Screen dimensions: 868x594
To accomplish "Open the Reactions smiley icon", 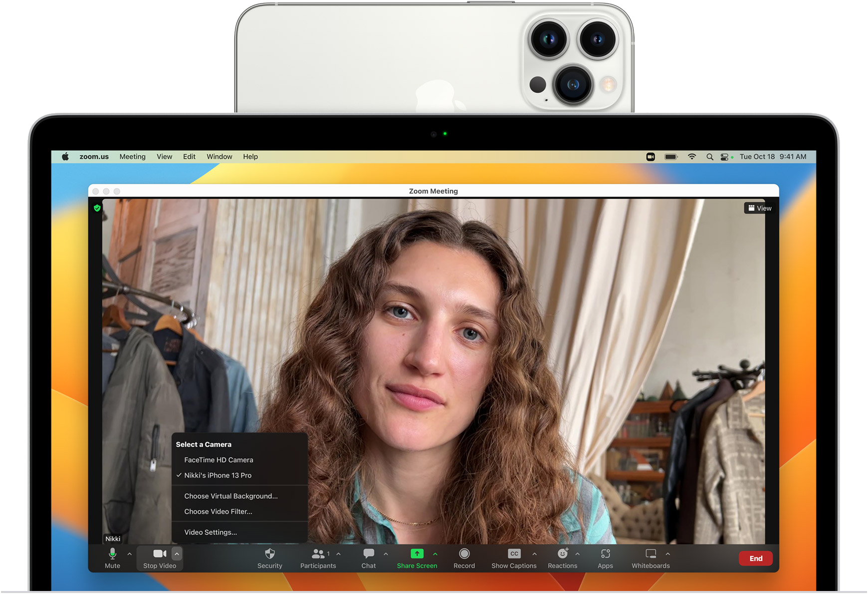I will point(562,554).
